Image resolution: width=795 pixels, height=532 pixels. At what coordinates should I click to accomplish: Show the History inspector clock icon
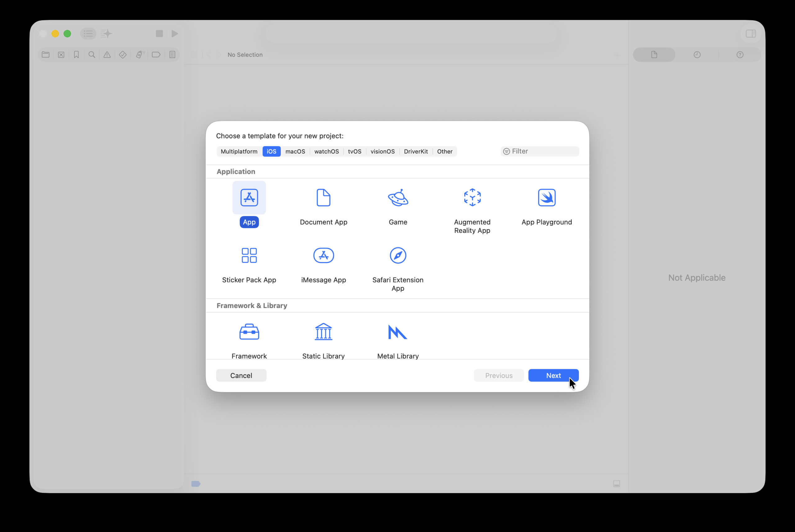coord(697,55)
